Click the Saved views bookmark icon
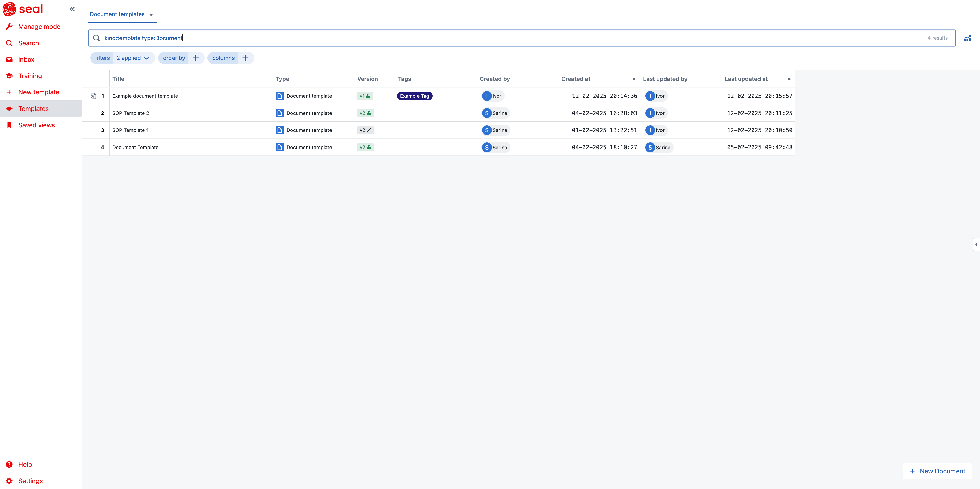The height and width of the screenshot is (489, 980). click(x=9, y=125)
